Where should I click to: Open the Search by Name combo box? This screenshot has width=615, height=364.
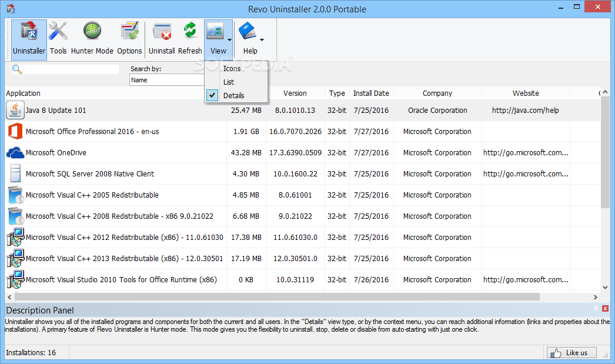(x=167, y=80)
